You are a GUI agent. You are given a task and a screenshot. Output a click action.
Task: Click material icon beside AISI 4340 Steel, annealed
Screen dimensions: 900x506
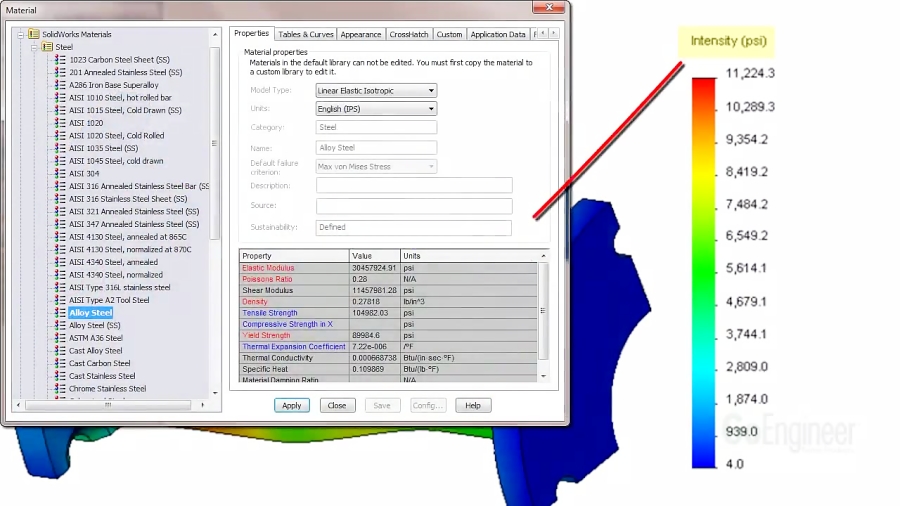tap(60, 262)
